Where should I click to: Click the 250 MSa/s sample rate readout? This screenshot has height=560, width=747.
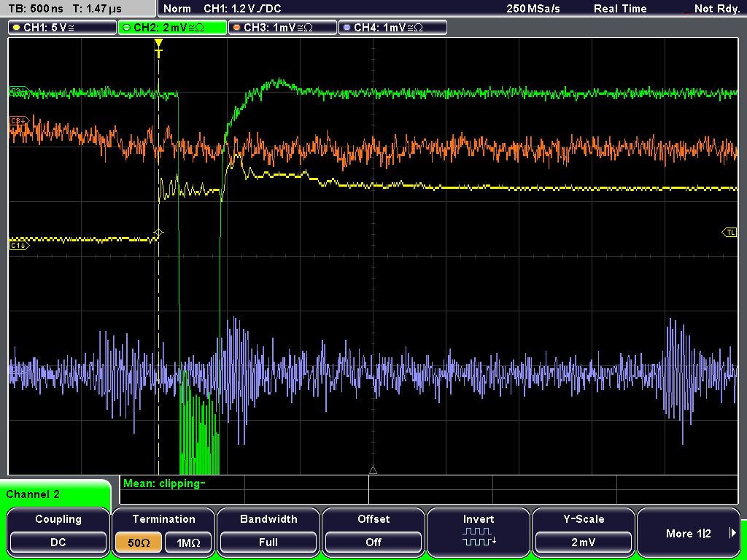[x=533, y=9]
